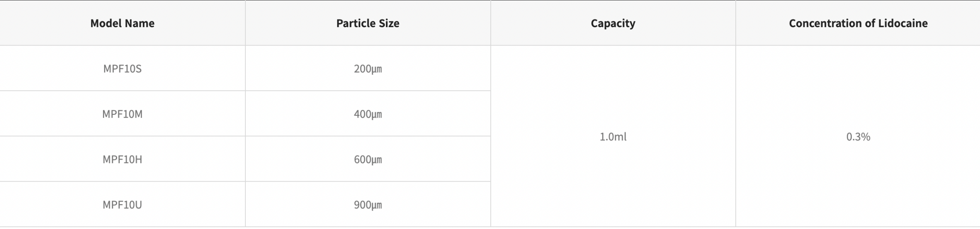Click the 900µm particle size value
The width and height of the screenshot is (980, 229).
[367, 205]
